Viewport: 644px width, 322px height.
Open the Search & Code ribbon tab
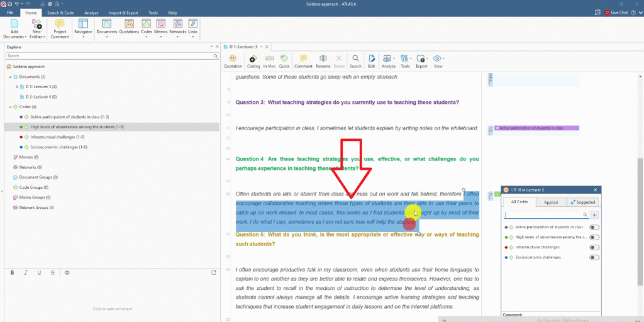pos(62,13)
